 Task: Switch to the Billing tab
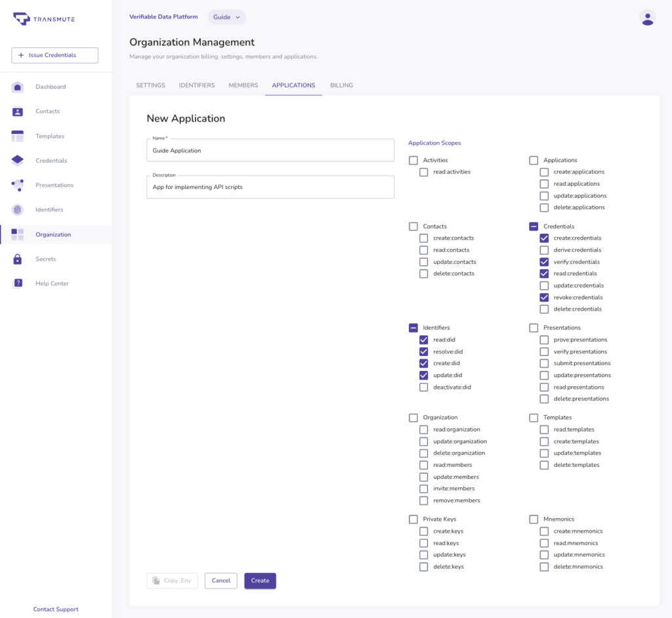pyautogui.click(x=341, y=85)
